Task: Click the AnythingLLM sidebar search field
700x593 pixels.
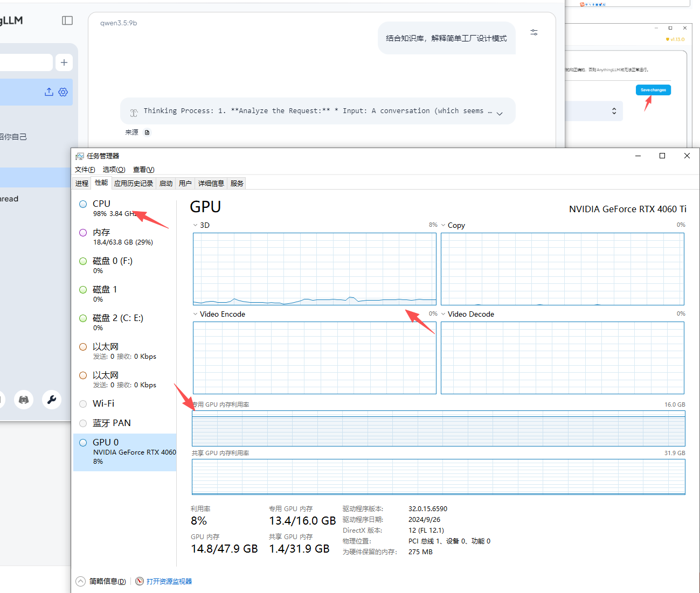Action: [26, 62]
